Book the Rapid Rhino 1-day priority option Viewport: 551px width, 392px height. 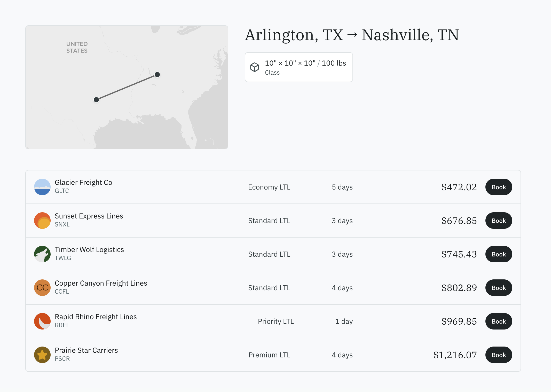pyautogui.click(x=498, y=321)
